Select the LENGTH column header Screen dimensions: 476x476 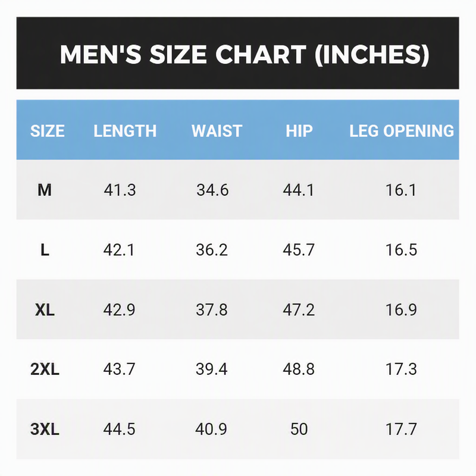125,131
